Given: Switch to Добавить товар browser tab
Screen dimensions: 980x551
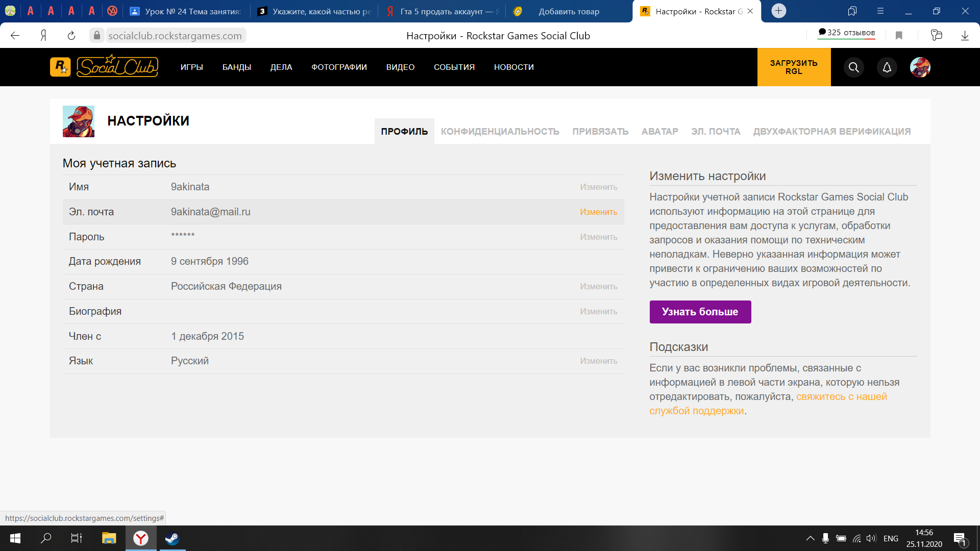Looking at the screenshot, I should point(569,11).
